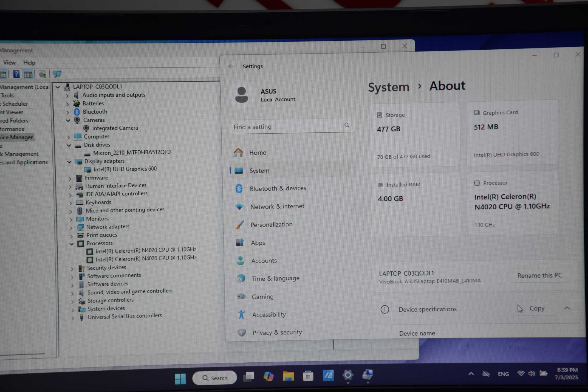The height and width of the screenshot is (392, 588).
Task: Collapse the LAPTOP-C03QODL1 root node
Action: pos(57,87)
